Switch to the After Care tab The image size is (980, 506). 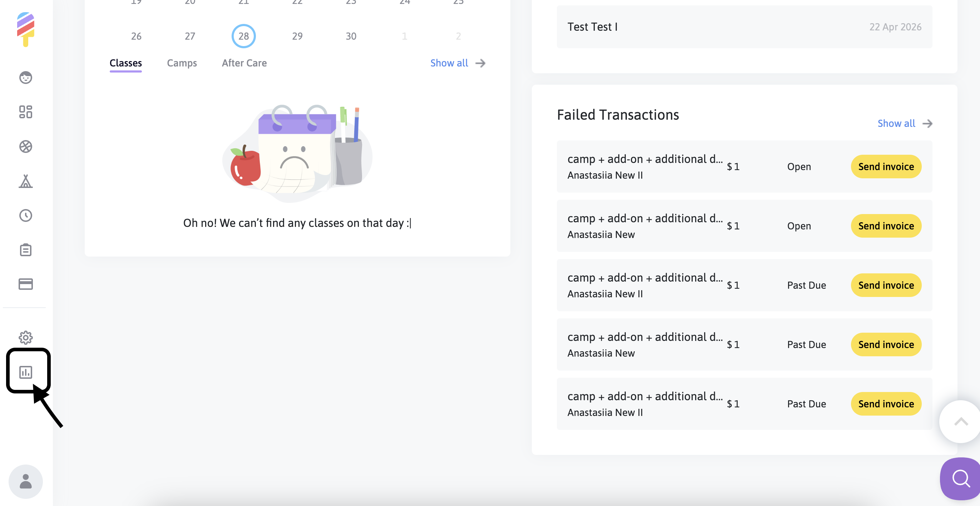[244, 63]
